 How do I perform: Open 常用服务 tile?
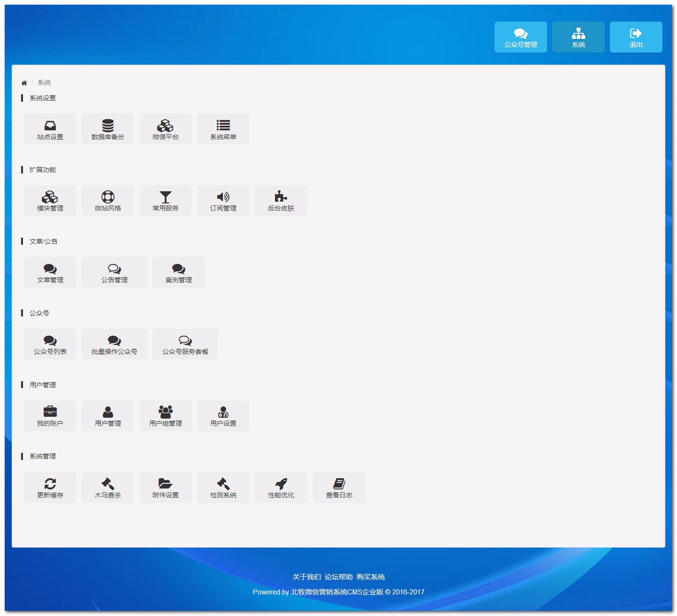click(166, 201)
